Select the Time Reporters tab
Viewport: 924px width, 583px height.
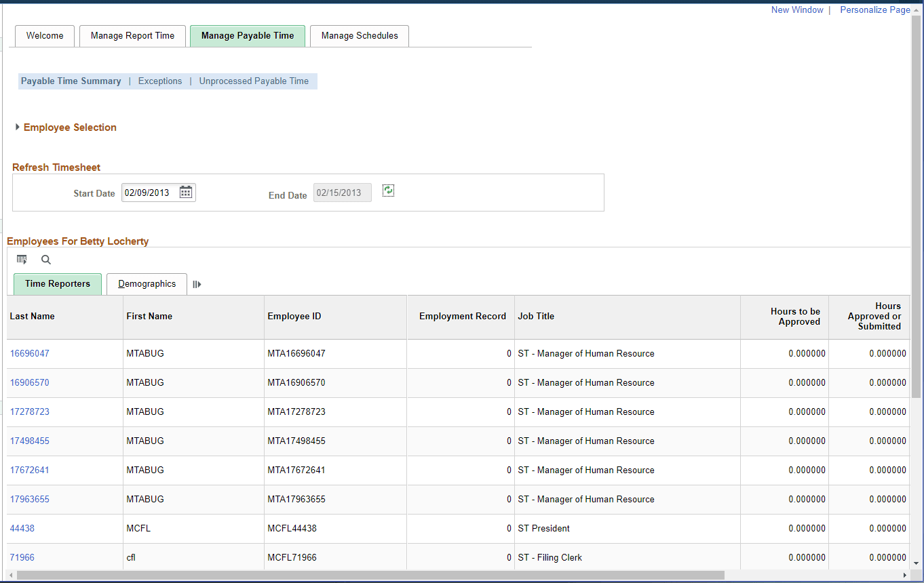(57, 283)
